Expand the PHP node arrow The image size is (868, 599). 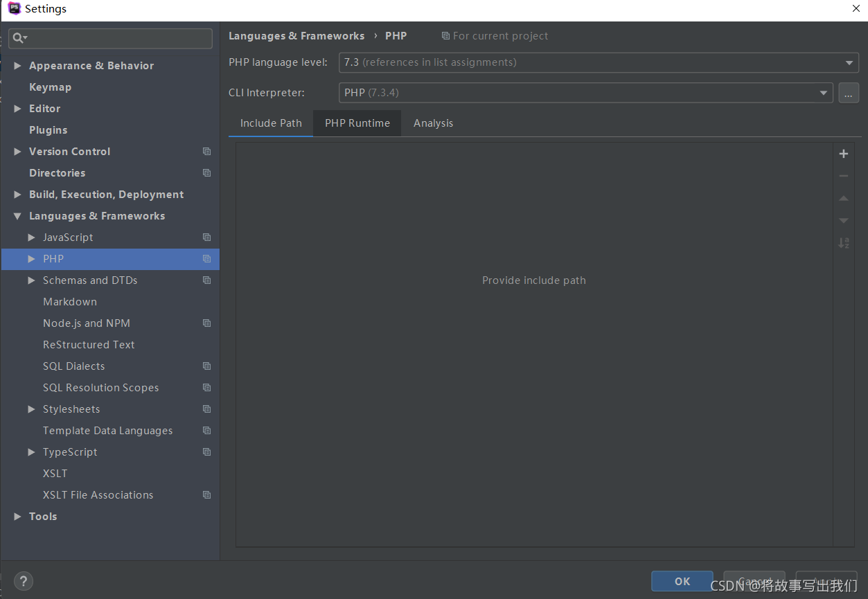point(31,259)
